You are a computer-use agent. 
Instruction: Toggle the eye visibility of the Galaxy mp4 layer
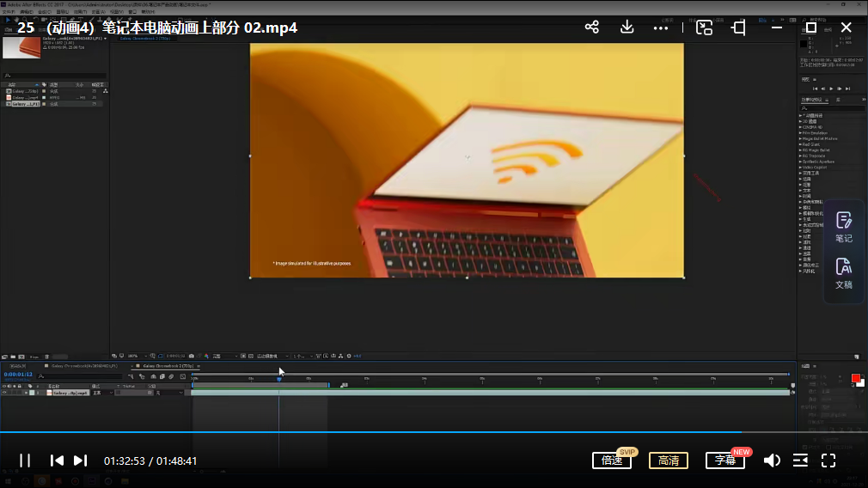tap(4, 393)
